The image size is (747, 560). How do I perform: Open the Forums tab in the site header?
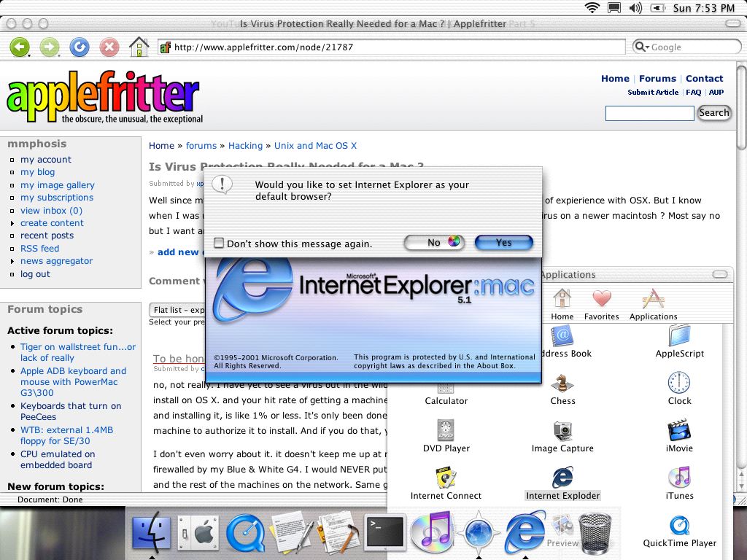tap(657, 79)
